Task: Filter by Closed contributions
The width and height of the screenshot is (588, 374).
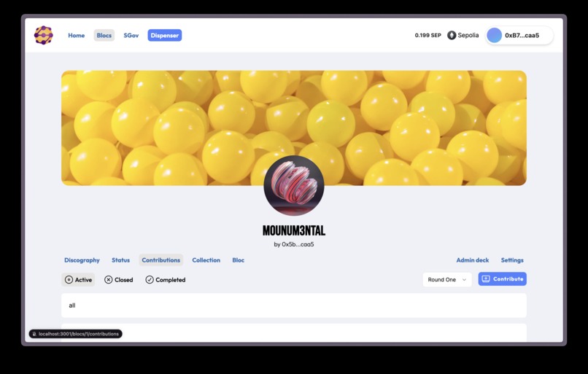Action: click(x=118, y=279)
